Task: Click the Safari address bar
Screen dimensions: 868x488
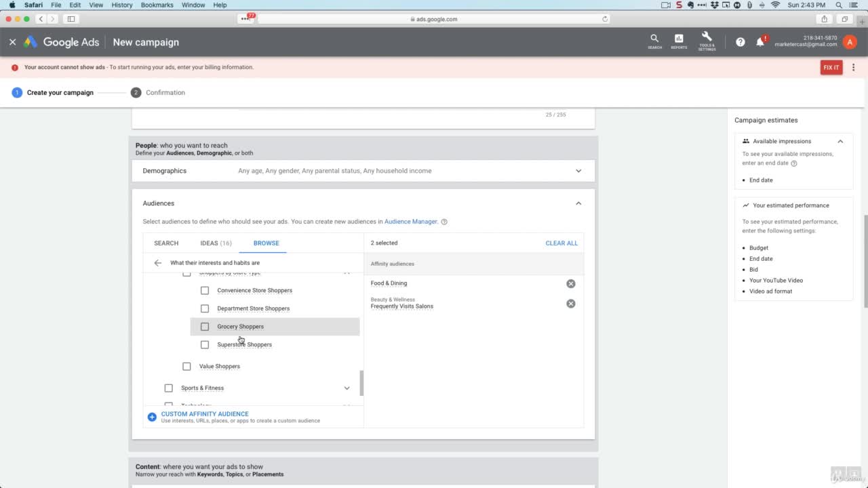Action: [434, 19]
